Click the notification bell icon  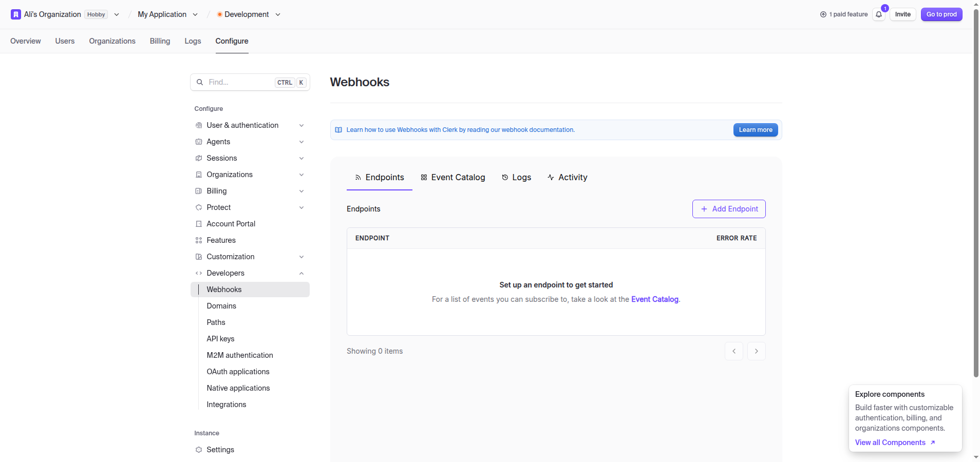pos(879,14)
